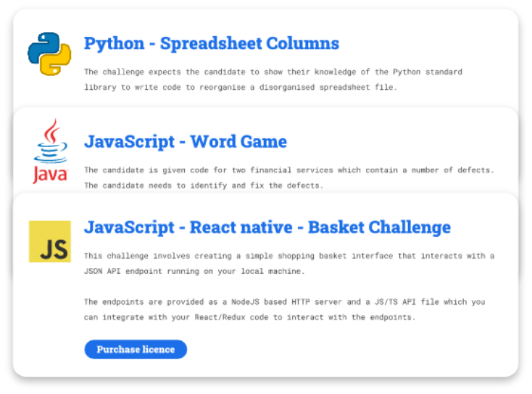Click the Java logo icon
The width and height of the screenshot is (532, 394).
click(x=51, y=151)
